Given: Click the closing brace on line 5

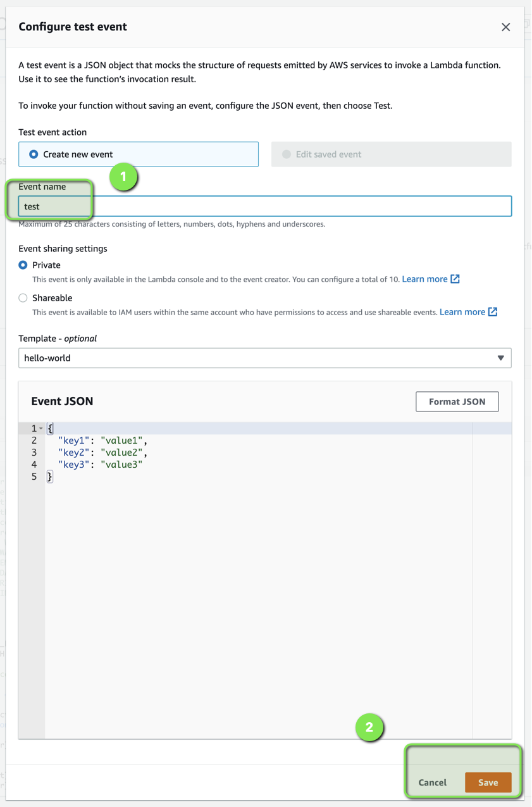Looking at the screenshot, I should [x=50, y=477].
